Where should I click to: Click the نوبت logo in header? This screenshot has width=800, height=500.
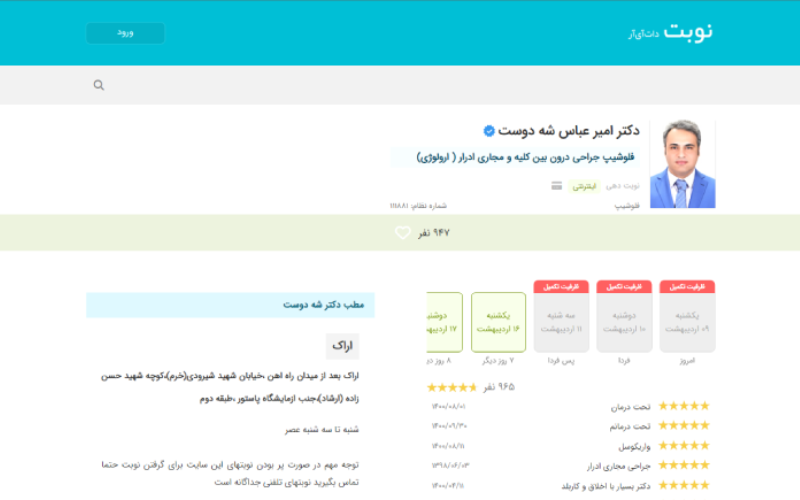[688, 32]
